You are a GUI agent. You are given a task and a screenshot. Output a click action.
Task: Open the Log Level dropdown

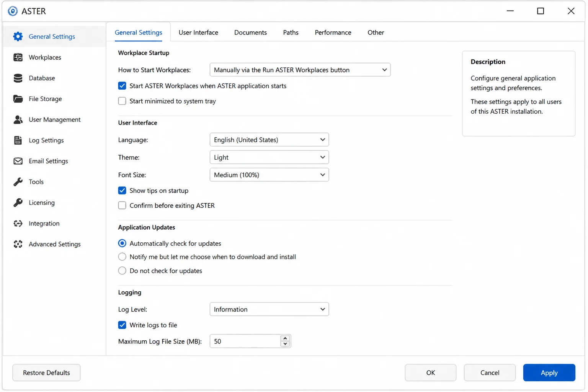269,309
